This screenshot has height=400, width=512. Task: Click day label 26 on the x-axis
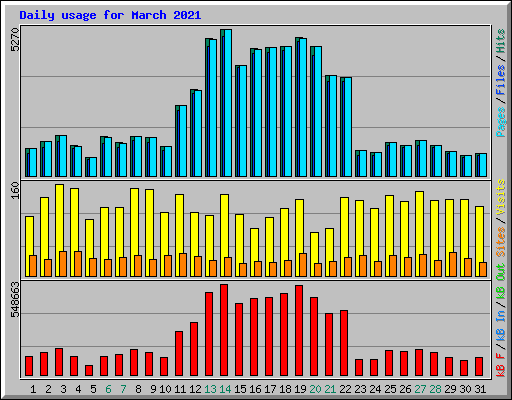(x=405, y=389)
